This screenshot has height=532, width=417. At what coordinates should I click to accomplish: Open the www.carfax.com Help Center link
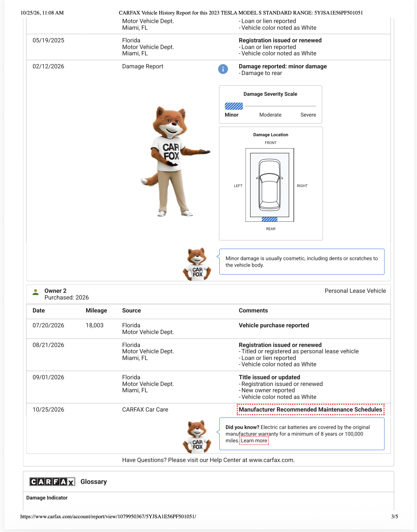point(271,460)
